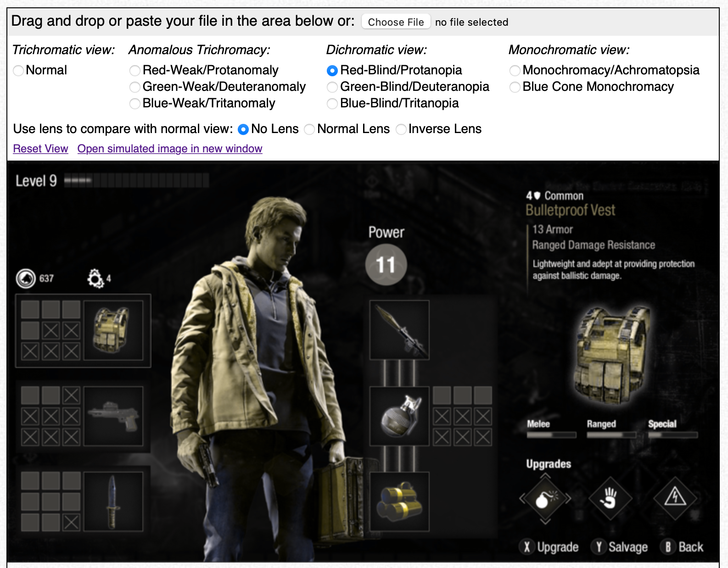Select Monochromacy/Achromatopsia radio option
Screen dimensions: 728x568
pos(515,71)
